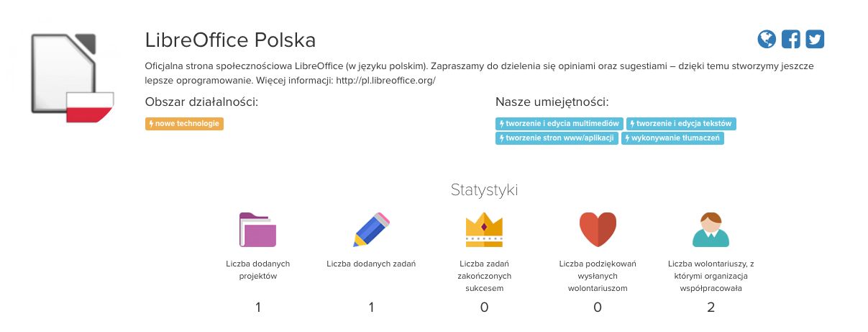The image size is (868, 332).
Task: Click the Statystyki section heading
Action: [484, 190]
